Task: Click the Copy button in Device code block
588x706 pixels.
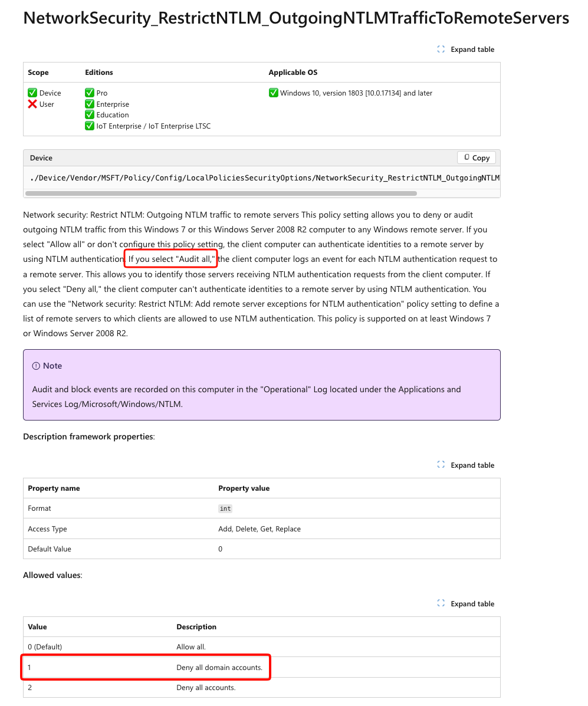Action: point(477,157)
